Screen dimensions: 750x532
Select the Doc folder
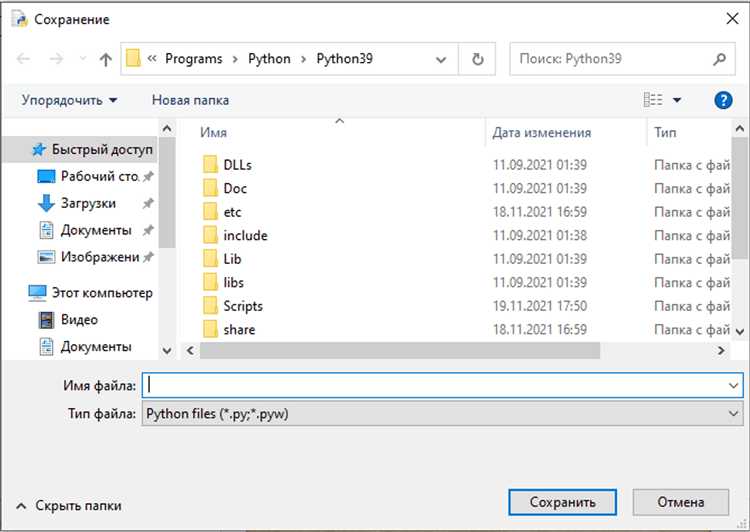point(225,188)
